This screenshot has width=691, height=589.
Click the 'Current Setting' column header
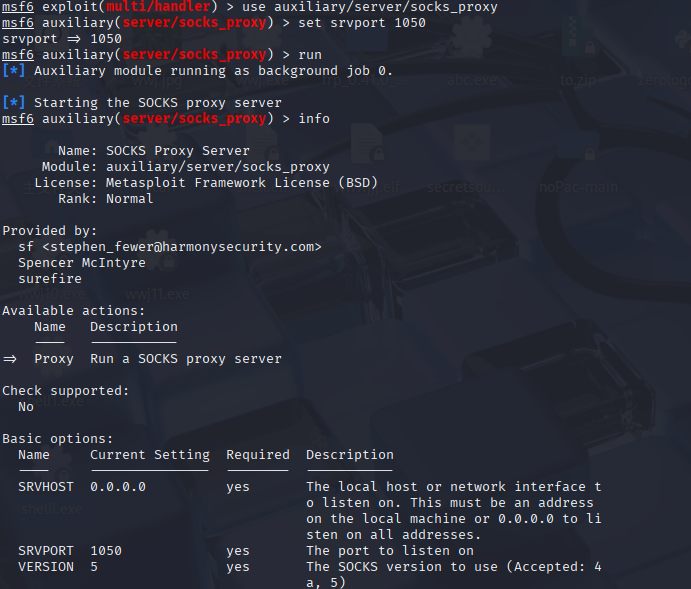pyautogui.click(x=150, y=455)
